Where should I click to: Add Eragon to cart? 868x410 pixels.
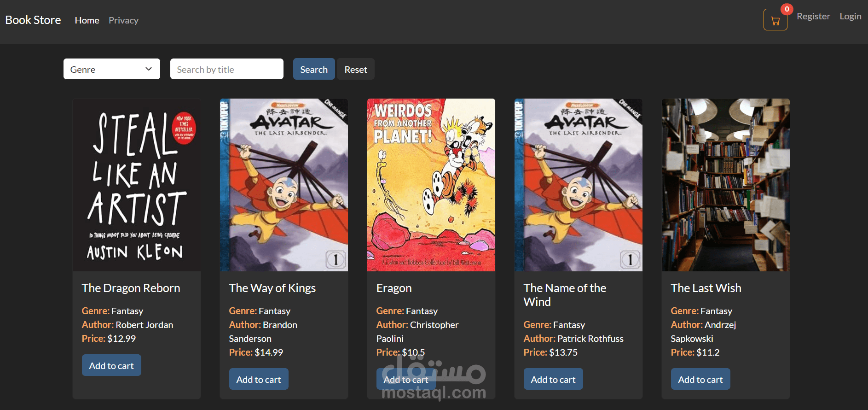point(406,379)
